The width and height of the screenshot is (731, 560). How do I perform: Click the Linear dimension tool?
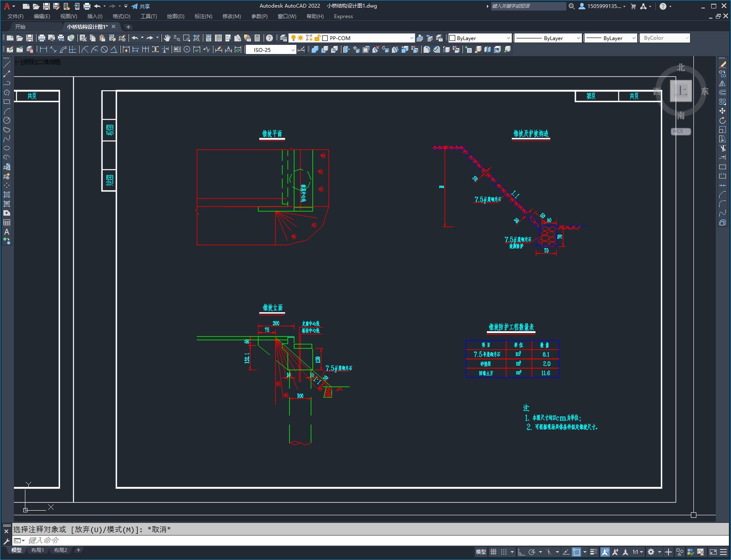pyautogui.click(x=43, y=49)
